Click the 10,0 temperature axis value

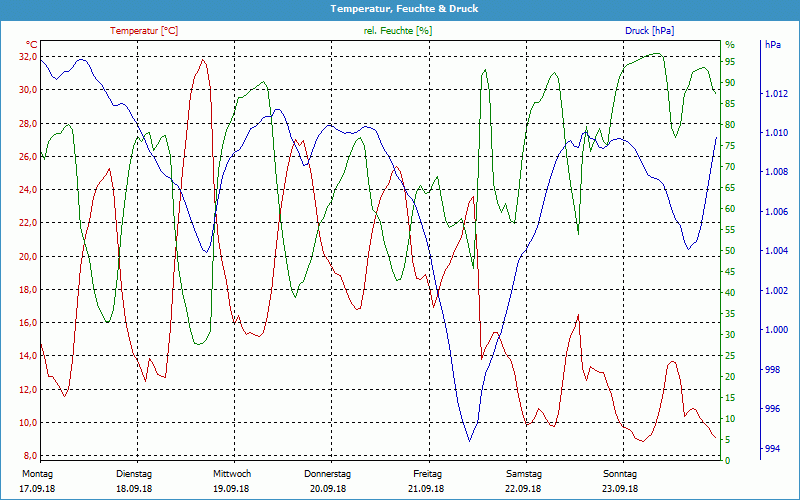click(28, 423)
